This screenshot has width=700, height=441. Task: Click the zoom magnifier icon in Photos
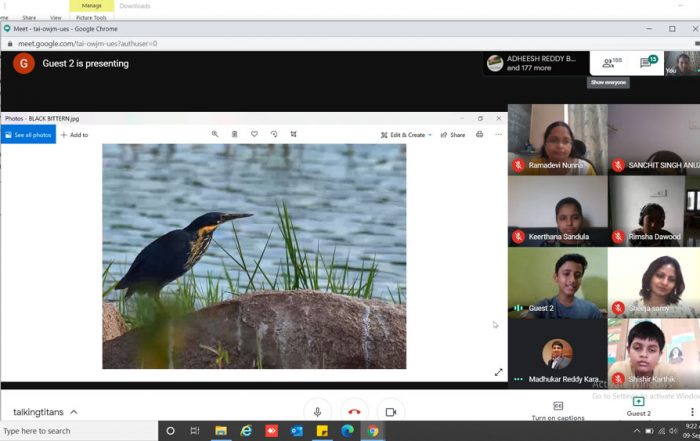point(215,134)
